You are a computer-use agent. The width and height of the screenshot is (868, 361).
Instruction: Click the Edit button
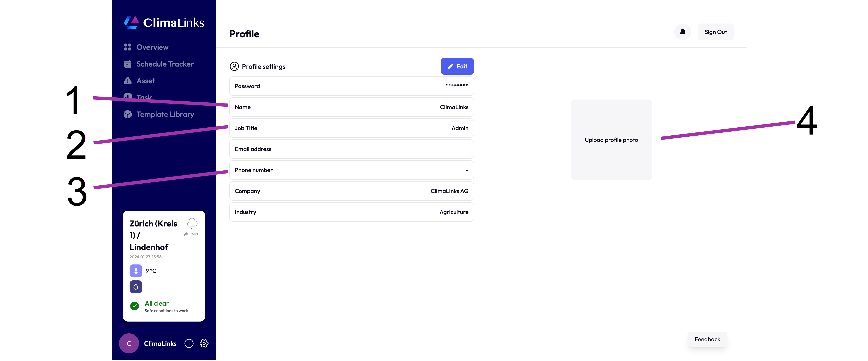click(457, 66)
